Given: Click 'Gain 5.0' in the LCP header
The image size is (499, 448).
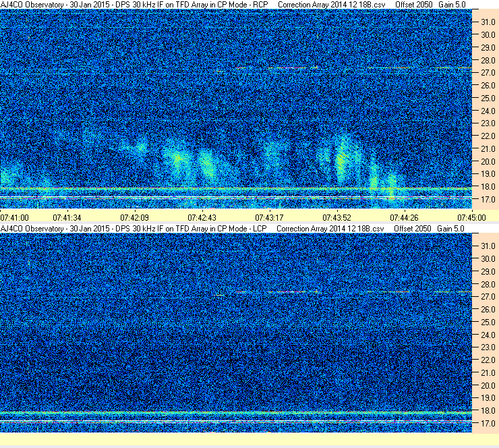Looking at the screenshot, I should tap(450, 229).
